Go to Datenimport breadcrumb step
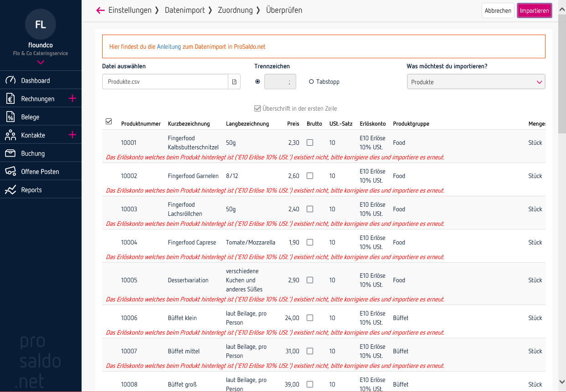Image resolution: width=566 pixels, height=392 pixels. coord(185,10)
